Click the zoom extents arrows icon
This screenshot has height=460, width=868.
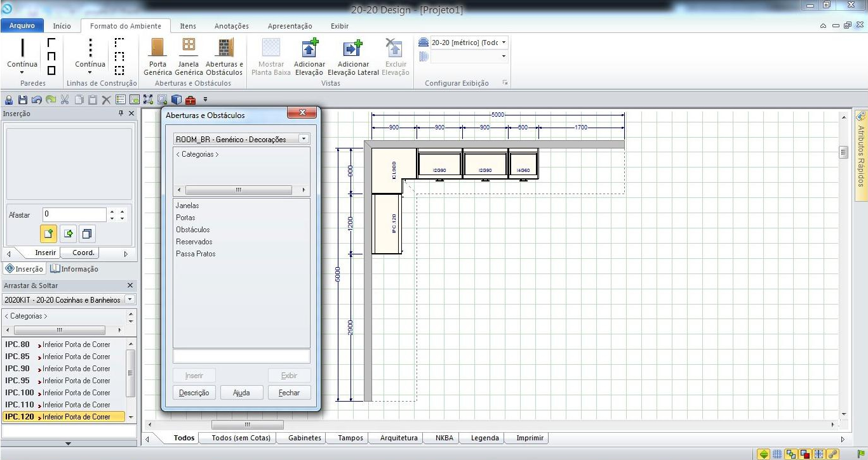pyautogui.click(x=148, y=100)
